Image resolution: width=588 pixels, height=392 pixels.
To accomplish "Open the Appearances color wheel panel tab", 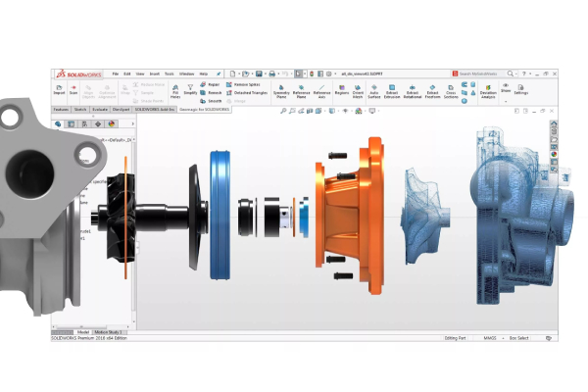I will coord(555,153).
